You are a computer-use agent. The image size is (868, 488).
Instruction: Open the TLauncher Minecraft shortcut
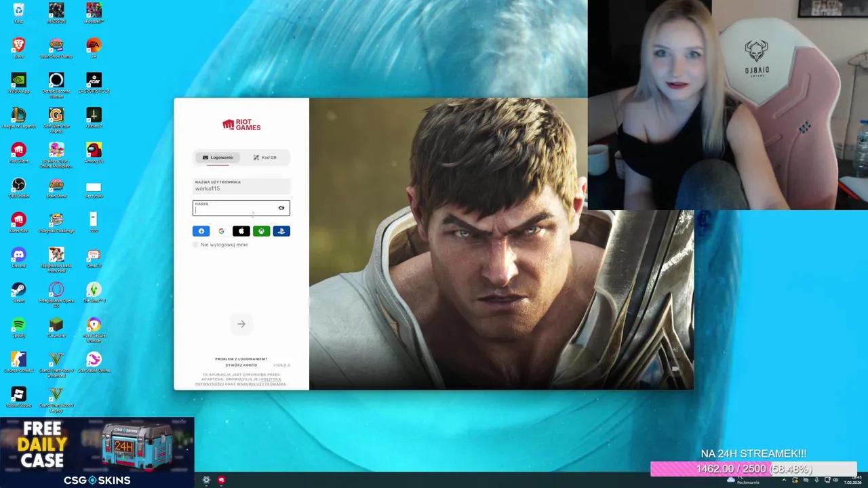coord(56,327)
